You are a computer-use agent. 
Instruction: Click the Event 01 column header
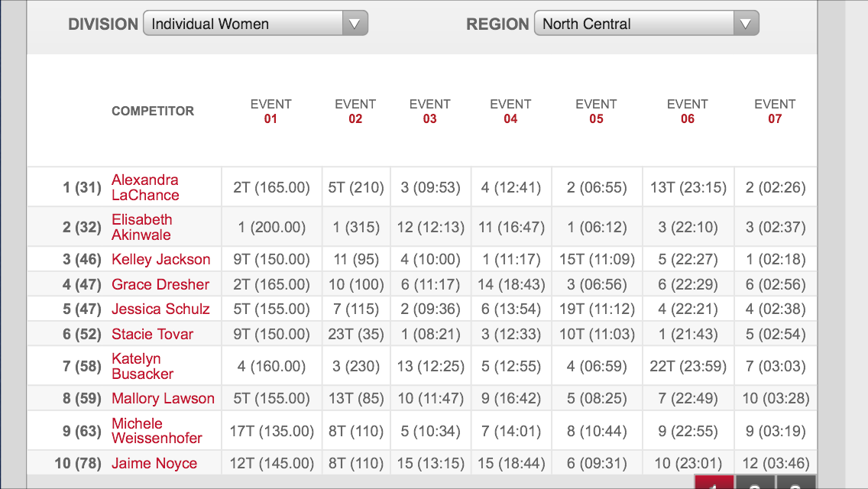click(x=270, y=111)
